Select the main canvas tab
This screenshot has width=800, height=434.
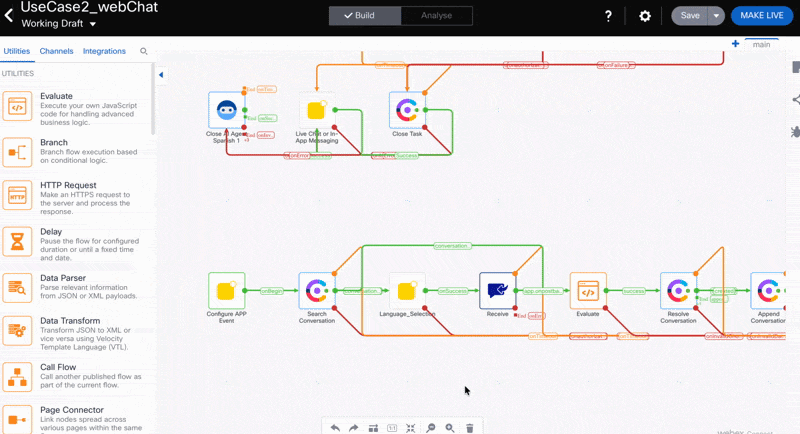coord(761,44)
